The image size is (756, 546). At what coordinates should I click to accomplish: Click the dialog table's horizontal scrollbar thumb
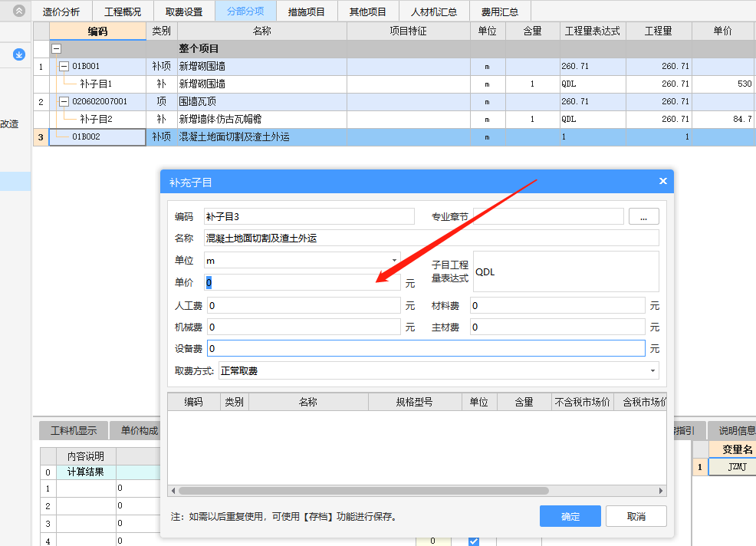(x=363, y=491)
